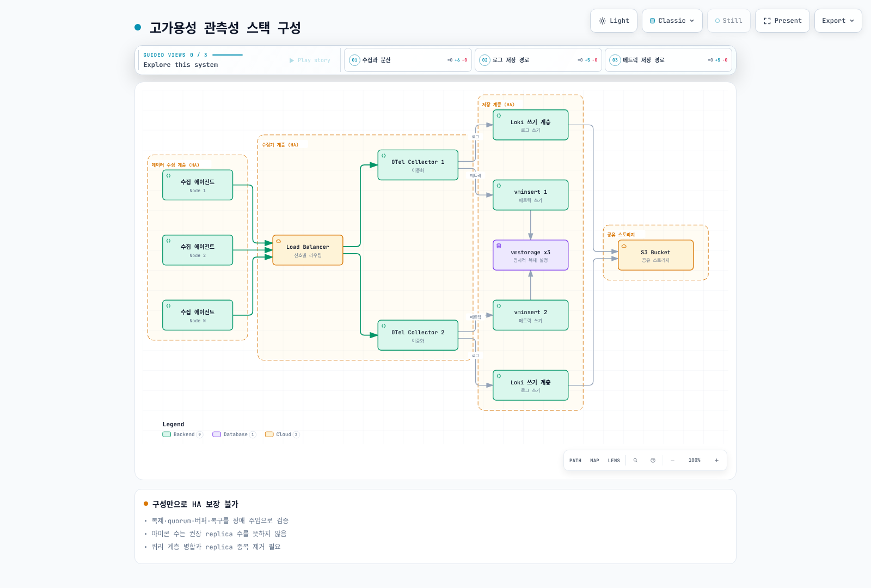Click the cloud icon on S3 Bucket
Image resolution: width=871 pixels, height=588 pixels.
(x=624, y=246)
